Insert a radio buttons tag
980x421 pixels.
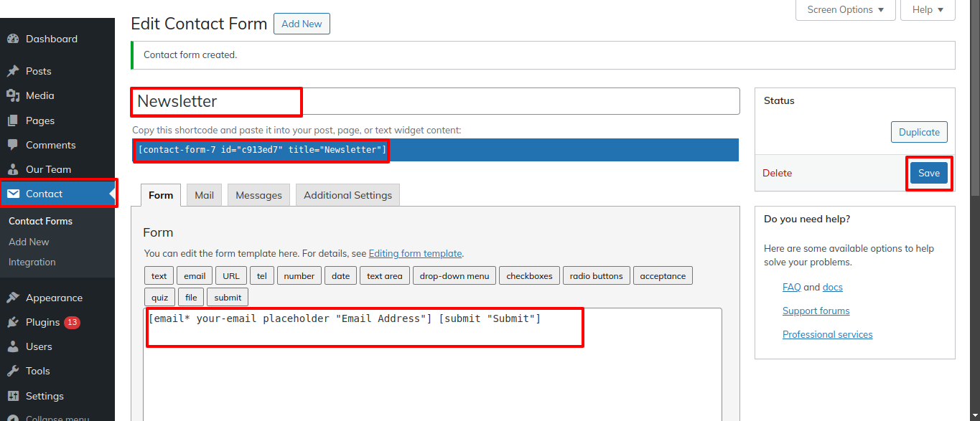click(597, 276)
